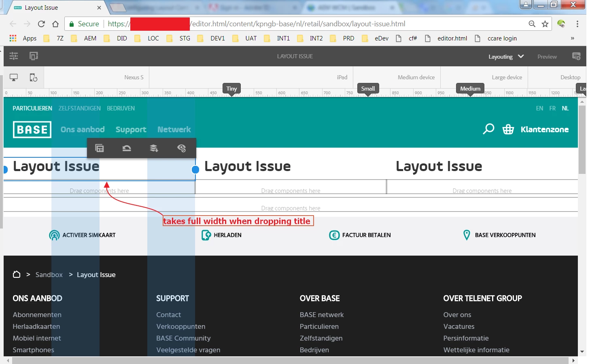Viewport: 590px width, 364px height.
Task: Open the ZELFSTANDIGEN tab
Action: point(80,108)
